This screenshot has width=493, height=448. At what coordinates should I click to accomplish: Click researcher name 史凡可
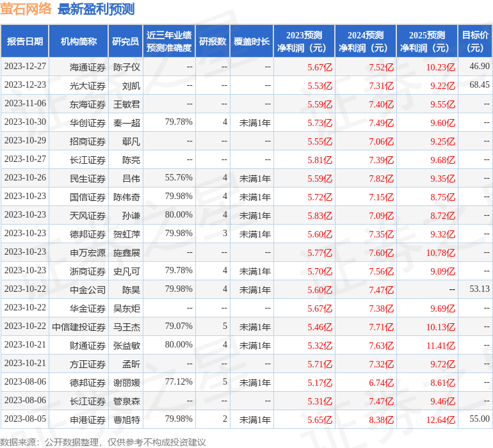tap(127, 271)
